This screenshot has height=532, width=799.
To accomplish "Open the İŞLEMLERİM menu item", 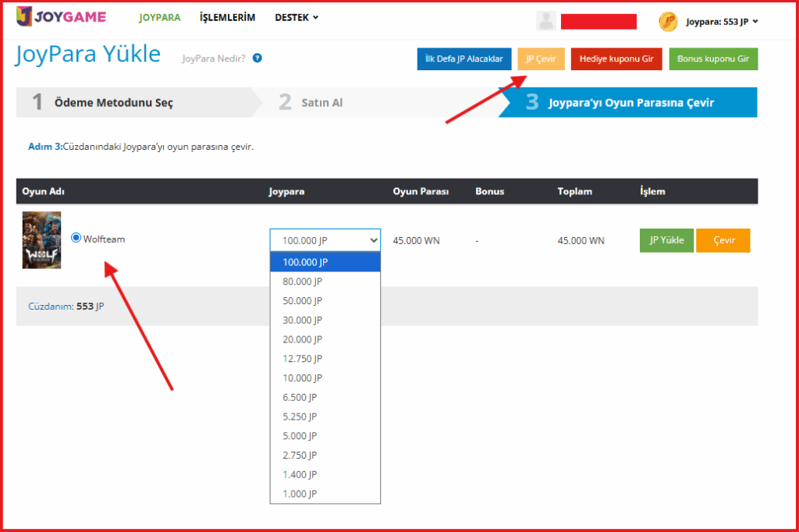I will pyautogui.click(x=227, y=17).
